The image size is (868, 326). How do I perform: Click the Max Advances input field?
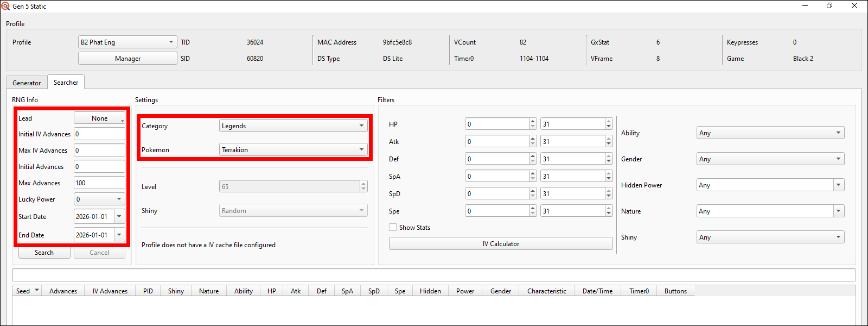(99, 183)
